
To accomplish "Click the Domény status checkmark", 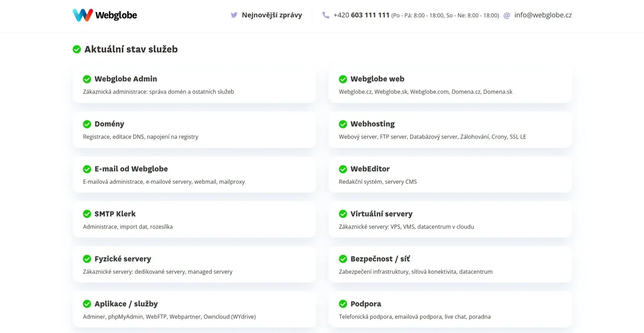I will point(87,124).
